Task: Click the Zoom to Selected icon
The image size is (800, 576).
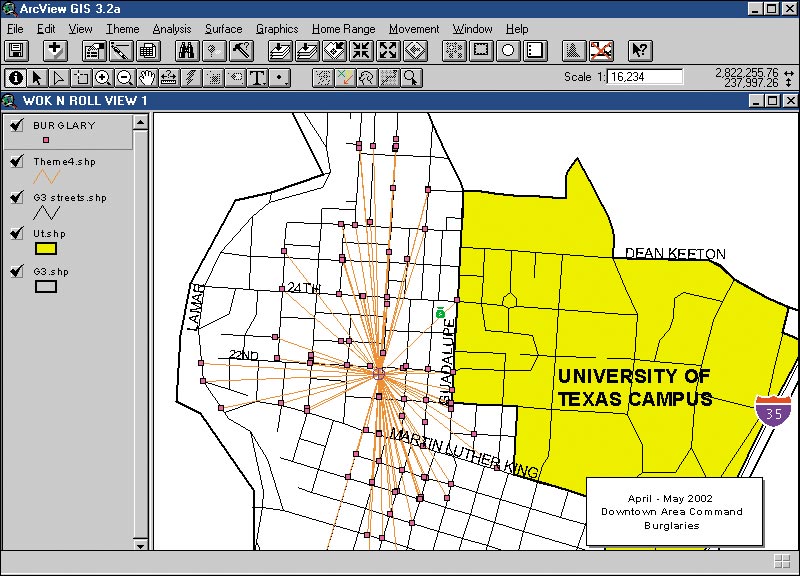Action: click(x=334, y=51)
